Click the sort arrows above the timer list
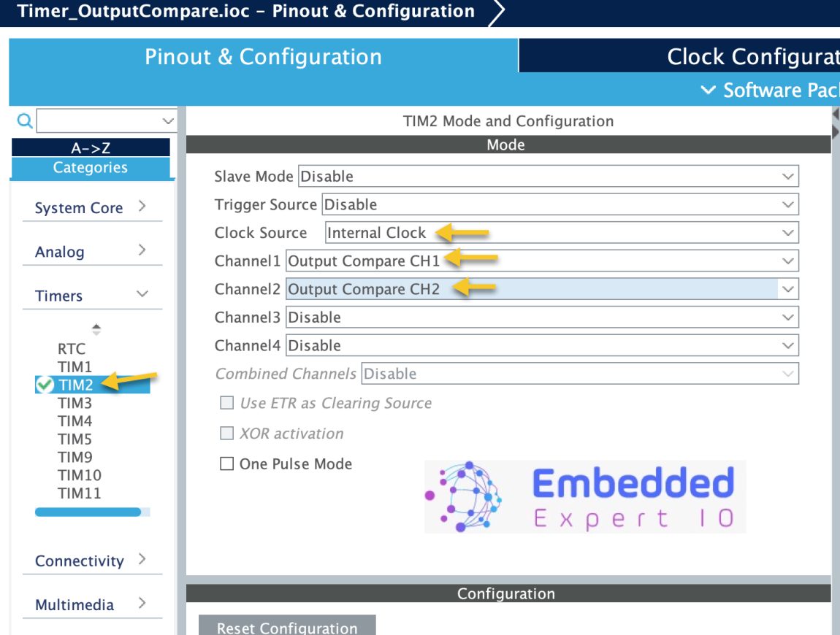Screen dimensions: 840x635 pyautogui.click(x=95, y=329)
